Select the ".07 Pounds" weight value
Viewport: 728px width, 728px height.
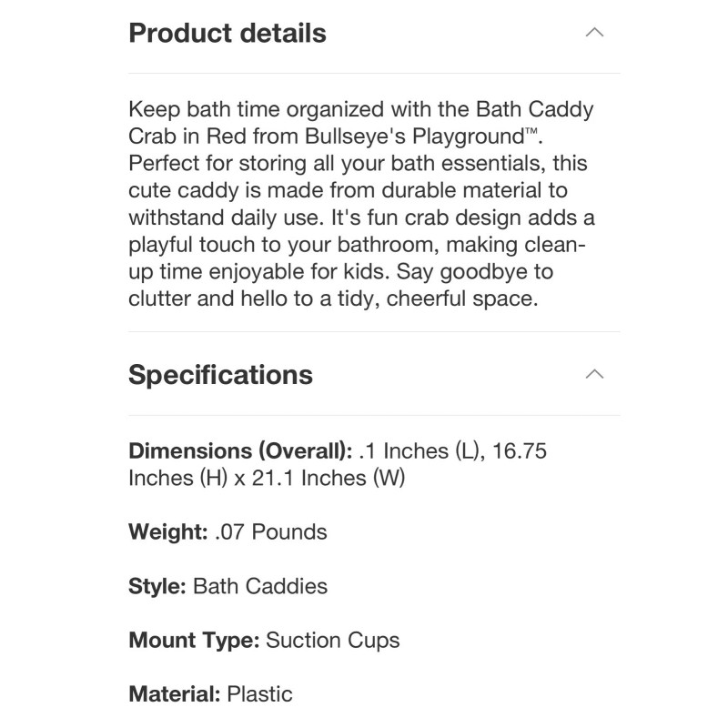pos(271,531)
